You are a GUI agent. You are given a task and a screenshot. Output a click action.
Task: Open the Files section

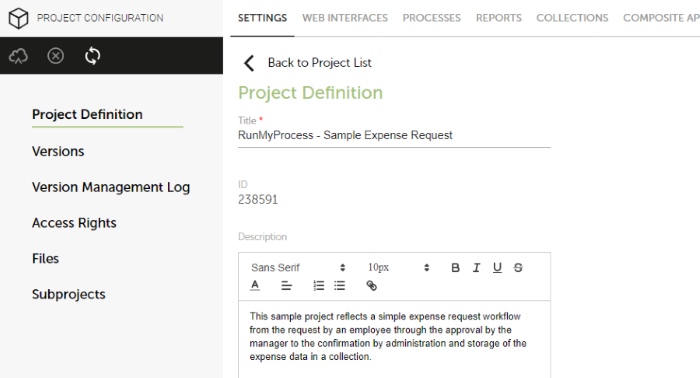pos(46,259)
